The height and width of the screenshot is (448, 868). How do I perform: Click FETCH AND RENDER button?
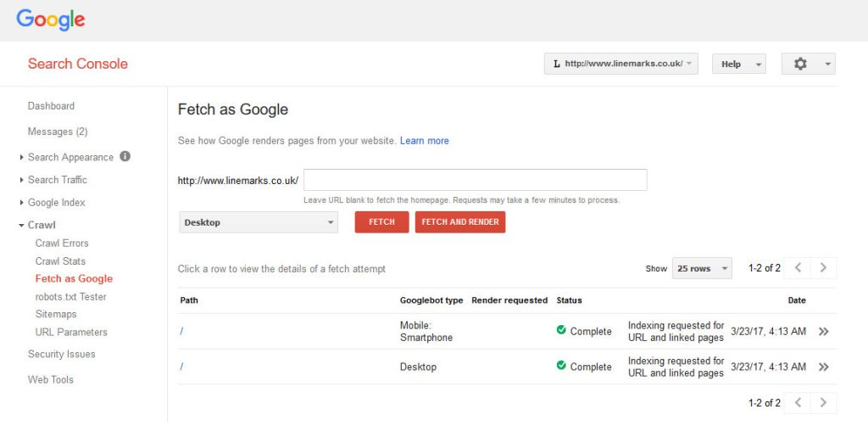pyautogui.click(x=460, y=221)
